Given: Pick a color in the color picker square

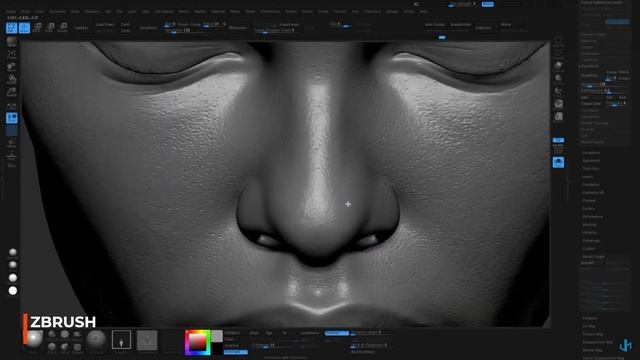Looking at the screenshot, I should coord(198,342).
